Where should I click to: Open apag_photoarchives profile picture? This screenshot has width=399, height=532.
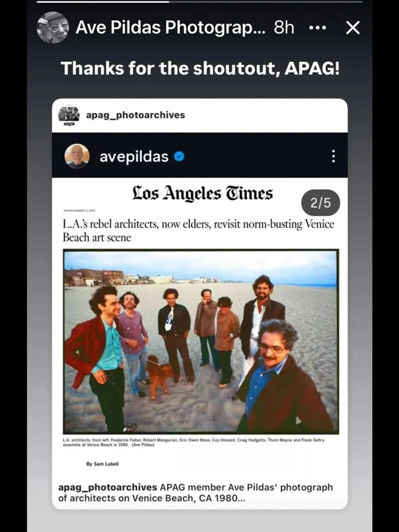click(69, 115)
